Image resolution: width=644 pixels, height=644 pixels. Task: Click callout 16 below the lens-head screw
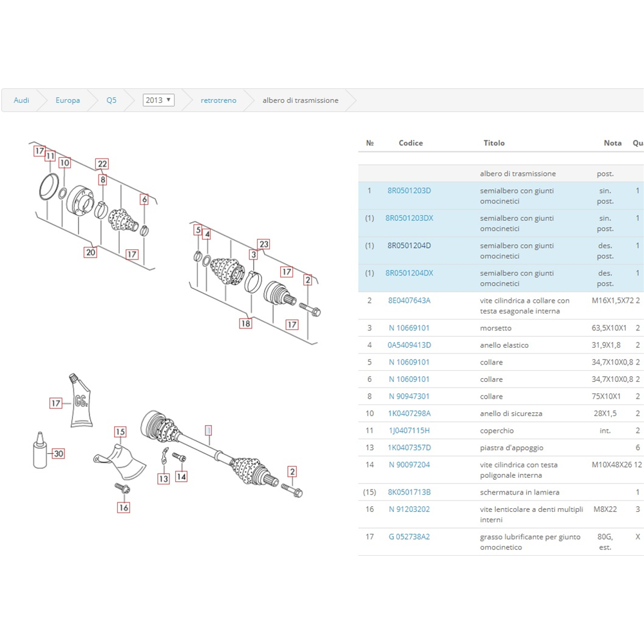(x=124, y=507)
